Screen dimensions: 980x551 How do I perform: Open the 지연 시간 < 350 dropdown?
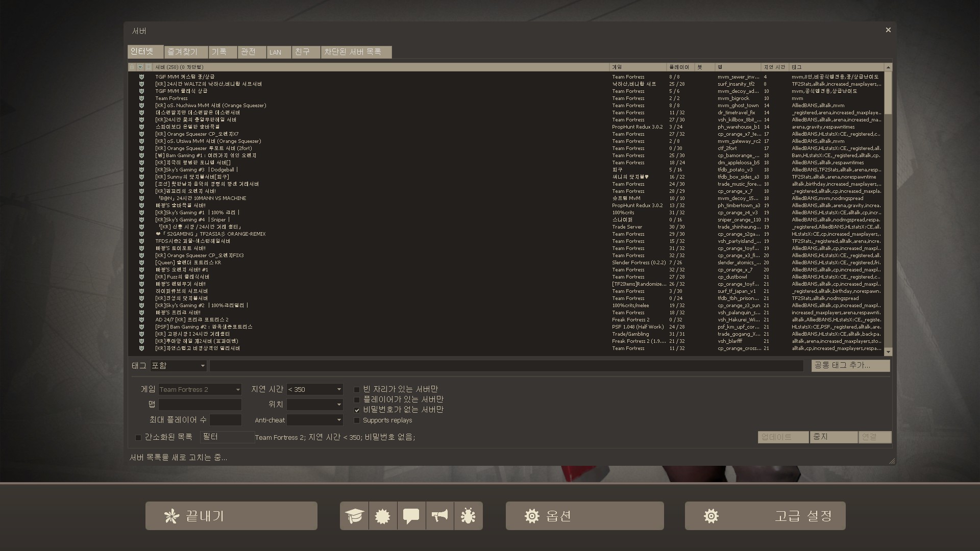(314, 389)
